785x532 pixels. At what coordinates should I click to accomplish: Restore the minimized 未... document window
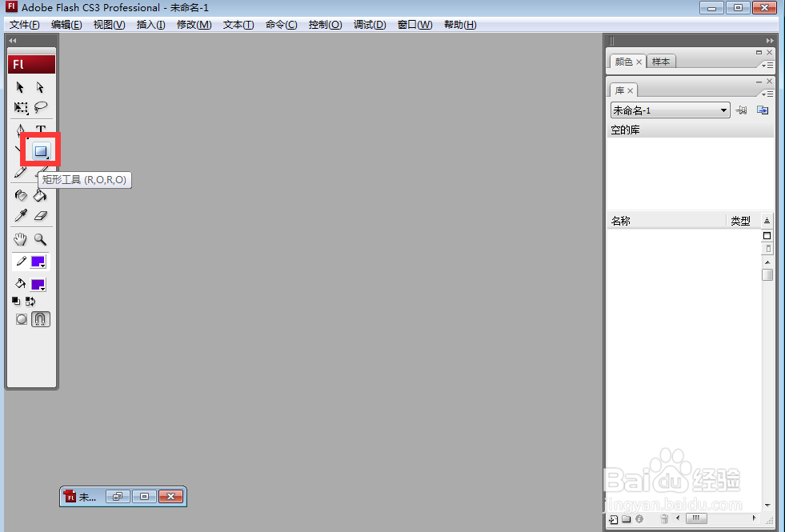118,497
